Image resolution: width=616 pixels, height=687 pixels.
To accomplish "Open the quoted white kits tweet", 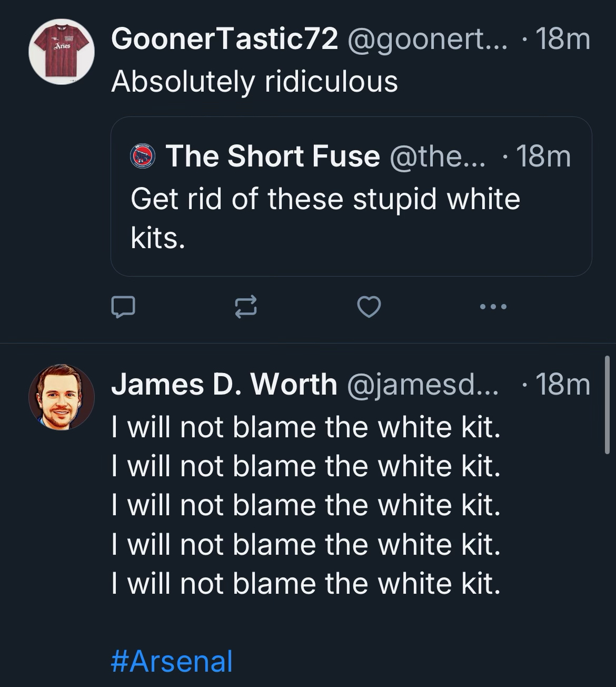I will point(351,218).
